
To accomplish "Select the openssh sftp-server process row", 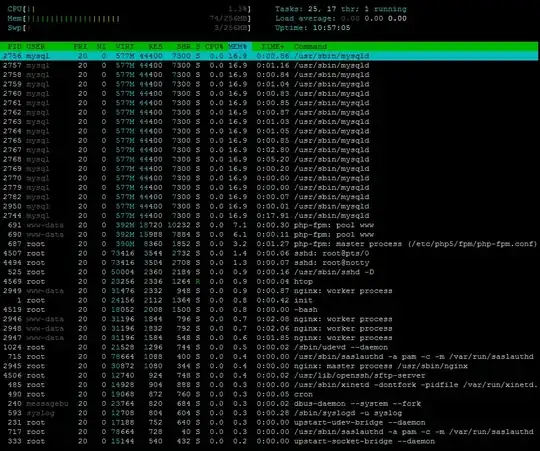I will pos(269,376).
